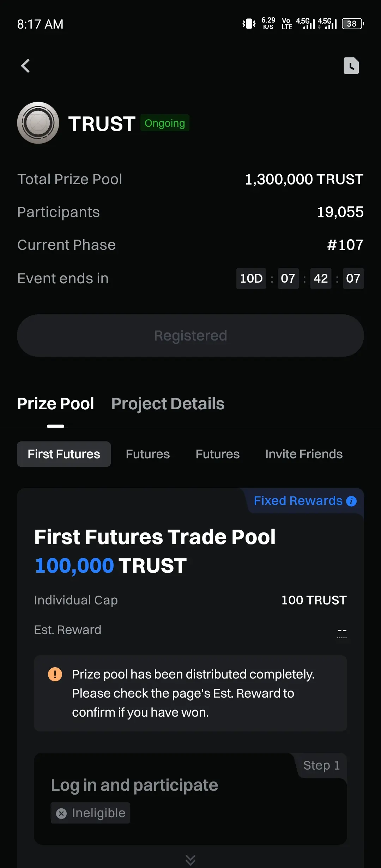Tap the battery indicator in status bar
The width and height of the screenshot is (381, 868).
click(353, 24)
